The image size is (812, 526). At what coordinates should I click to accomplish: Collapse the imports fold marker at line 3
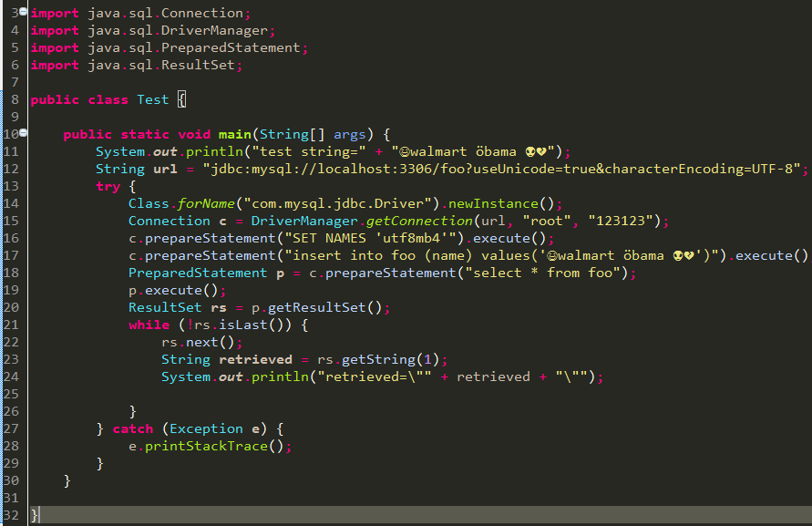[x=23, y=11]
